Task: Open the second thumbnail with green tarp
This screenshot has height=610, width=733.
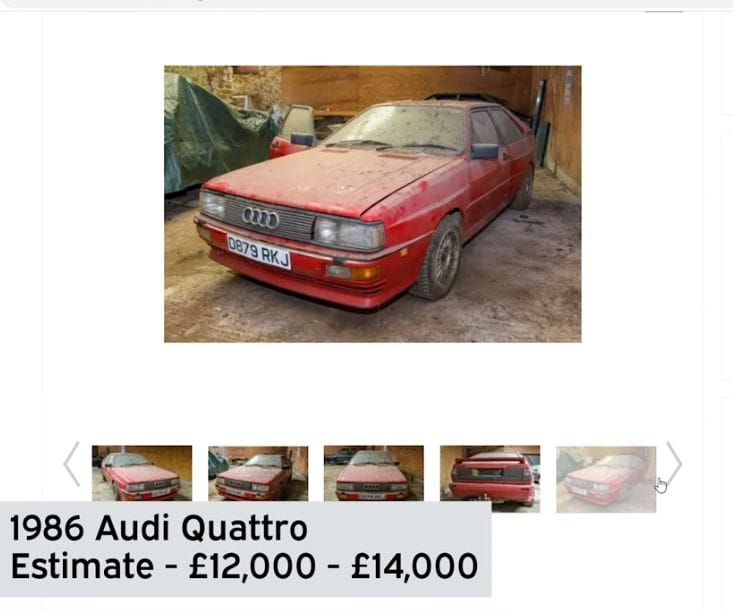Action: point(258,473)
